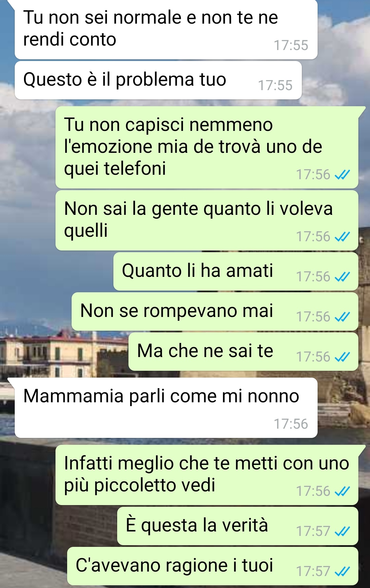370x588 pixels.
Task: Select message 'Questo è il problema tuo'
Action: [158, 80]
